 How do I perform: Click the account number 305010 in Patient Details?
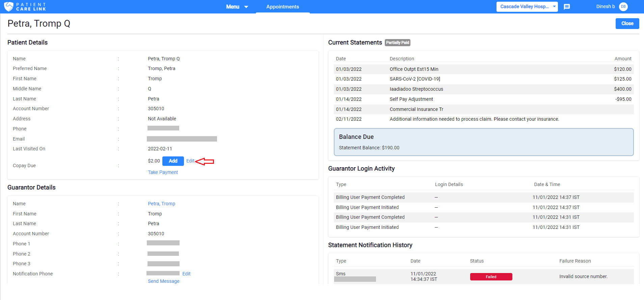tap(156, 109)
